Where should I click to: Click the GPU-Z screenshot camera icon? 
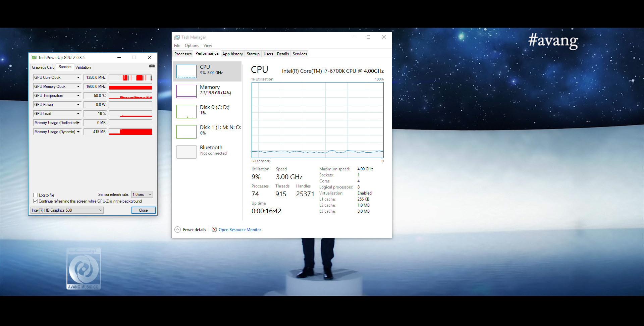152,66
